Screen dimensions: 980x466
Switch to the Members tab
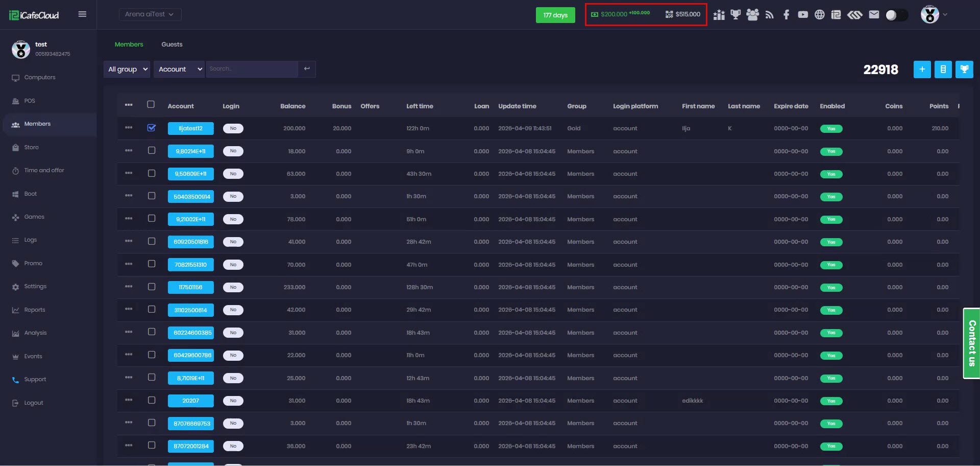pos(129,44)
